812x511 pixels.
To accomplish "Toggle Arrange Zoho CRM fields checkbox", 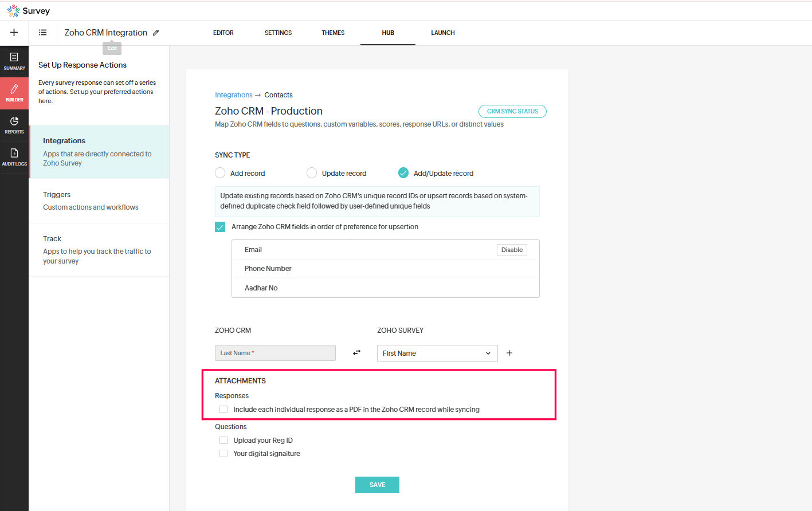I will click(220, 227).
